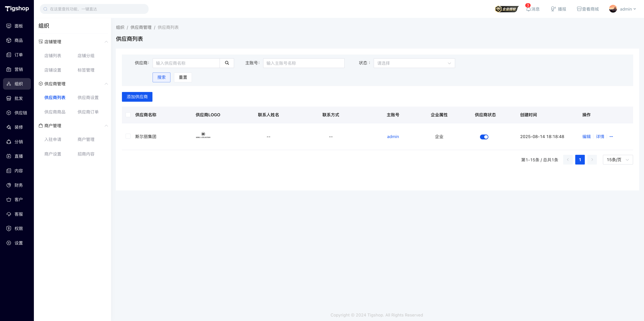The width and height of the screenshot is (644, 321).
Task: Go to 入驻申请 submenu item
Action: point(53,140)
